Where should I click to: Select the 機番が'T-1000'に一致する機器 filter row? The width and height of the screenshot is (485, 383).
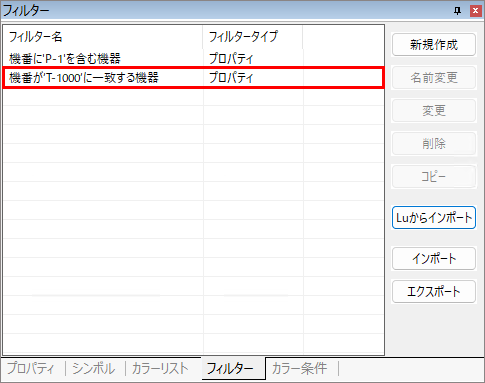[193, 78]
